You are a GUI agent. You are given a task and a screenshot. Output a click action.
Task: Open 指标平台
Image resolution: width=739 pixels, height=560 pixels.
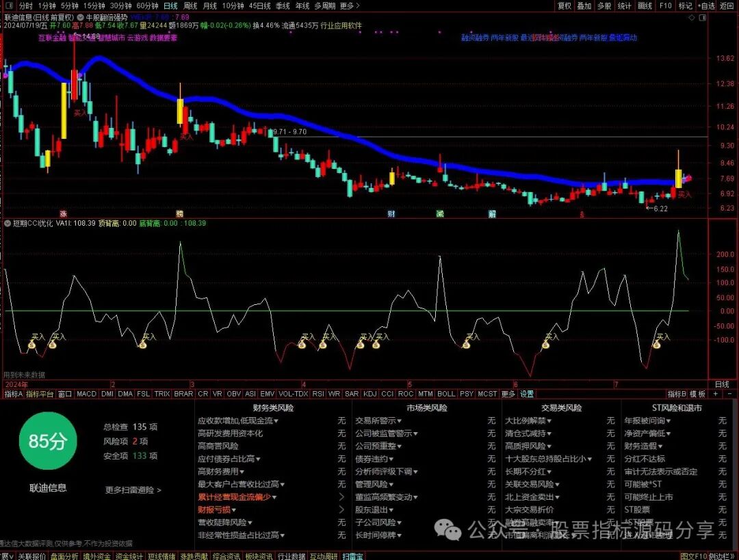point(40,394)
